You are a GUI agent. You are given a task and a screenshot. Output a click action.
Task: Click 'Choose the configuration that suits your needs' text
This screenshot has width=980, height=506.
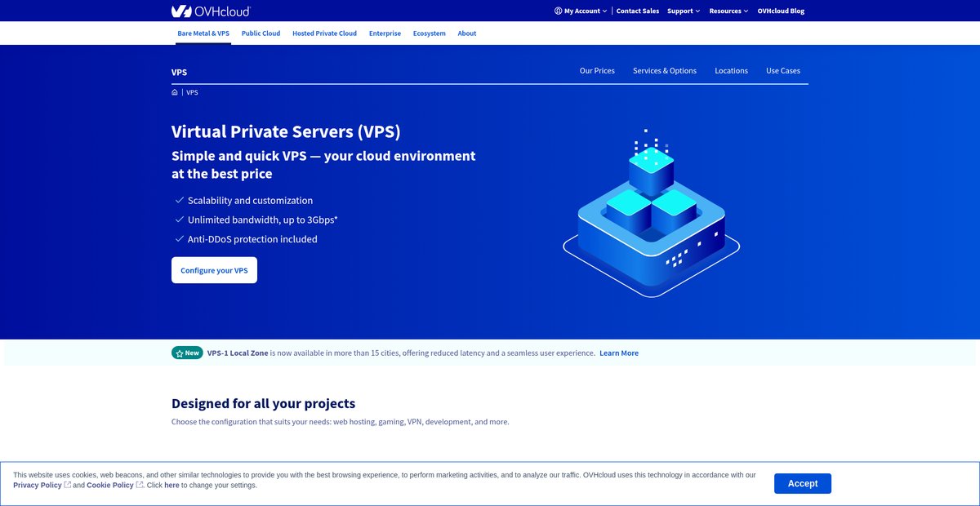pos(251,422)
